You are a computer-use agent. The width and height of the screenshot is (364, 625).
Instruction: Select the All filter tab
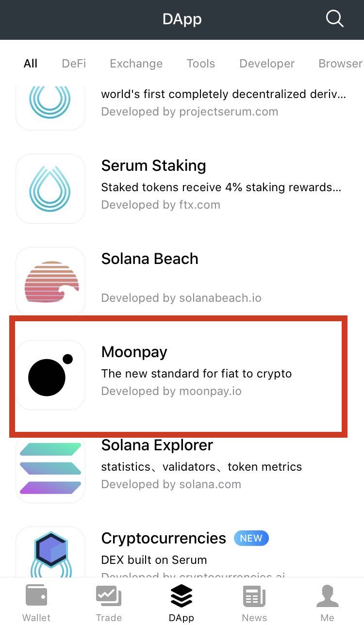30,64
